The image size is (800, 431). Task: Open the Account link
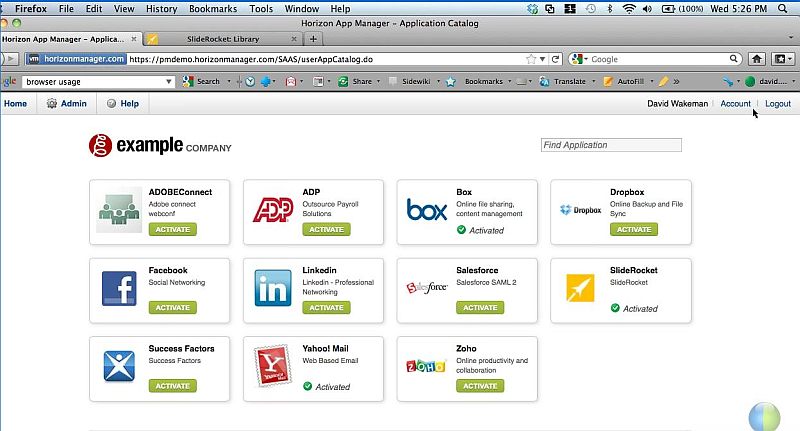(735, 104)
